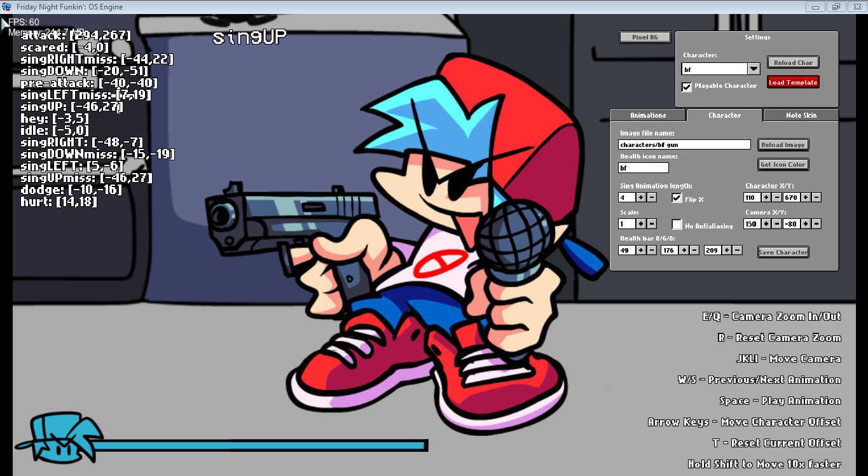This screenshot has height=476, width=868.
Task: Click Save Character to store changes
Action: point(783,251)
